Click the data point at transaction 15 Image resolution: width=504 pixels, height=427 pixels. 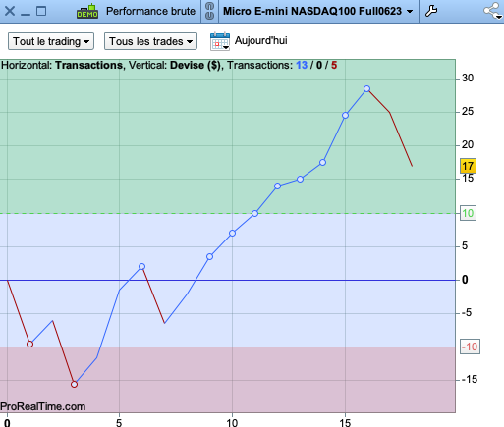coord(345,115)
